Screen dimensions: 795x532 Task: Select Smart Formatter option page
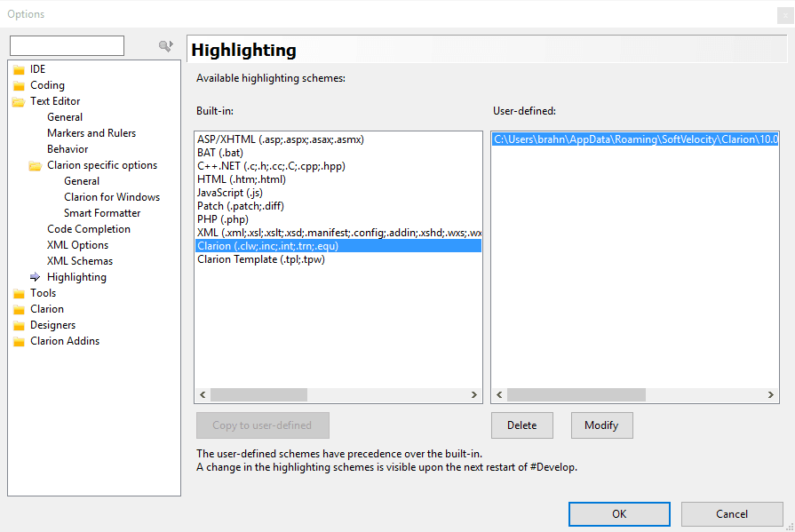(102, 213)
